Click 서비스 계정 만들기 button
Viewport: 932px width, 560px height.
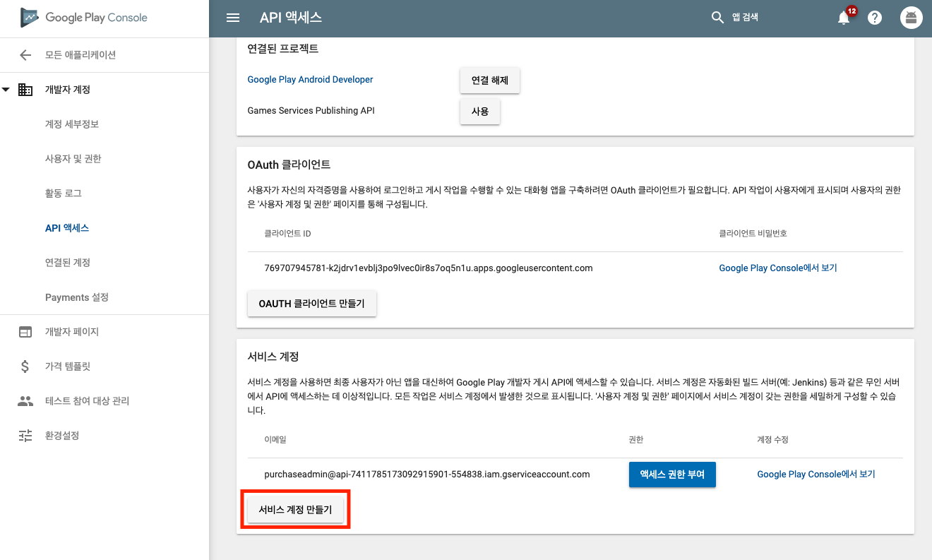pos(295,509)
